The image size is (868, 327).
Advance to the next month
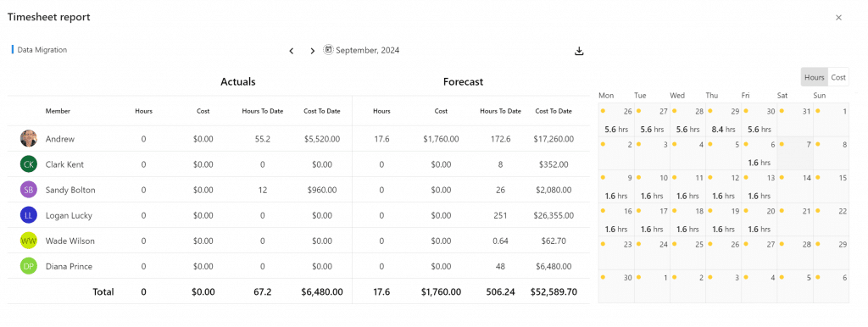tap(312, 51)
